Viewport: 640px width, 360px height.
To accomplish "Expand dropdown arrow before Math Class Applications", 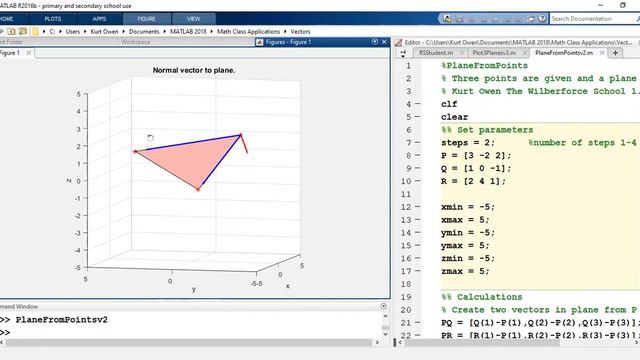I will click(x=211, y=31).
